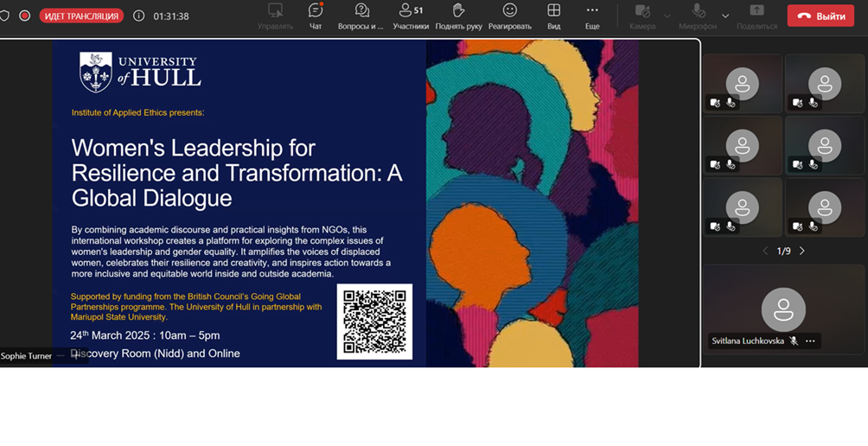
Task: Open Svitlana Luchkovska's more options dots
Action: (x=810, y=341)
